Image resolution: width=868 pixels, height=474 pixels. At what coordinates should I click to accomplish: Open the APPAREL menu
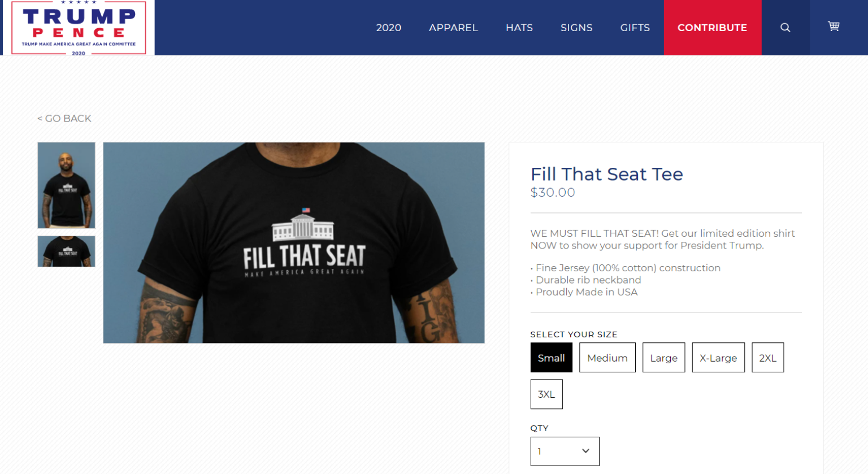pos(453,28)
